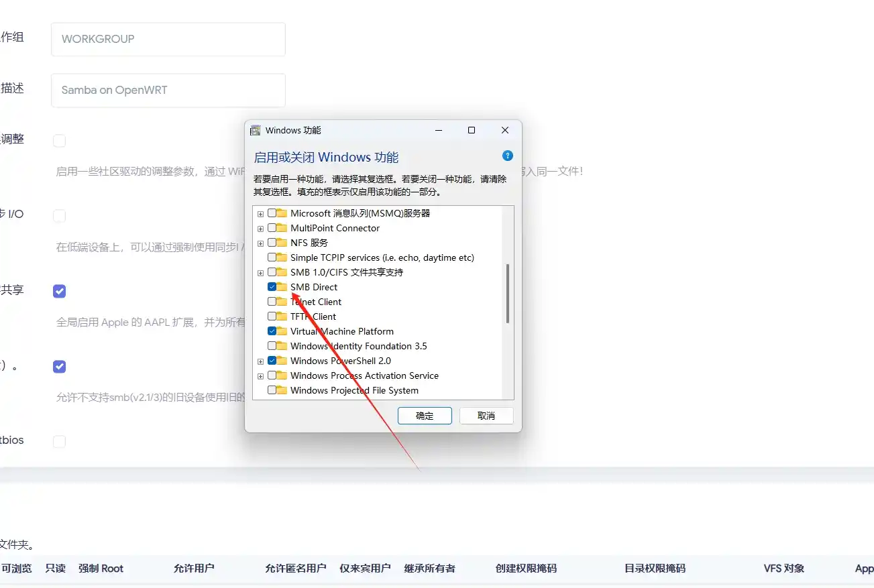
Task: Click the folder icon beside Virtual Machine Platform
Action: click(282, 331)
